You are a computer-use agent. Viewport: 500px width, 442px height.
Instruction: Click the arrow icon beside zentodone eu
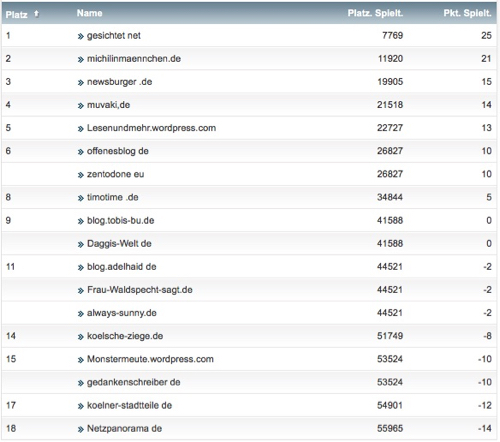pyautogui.click(x=80, y=175)
